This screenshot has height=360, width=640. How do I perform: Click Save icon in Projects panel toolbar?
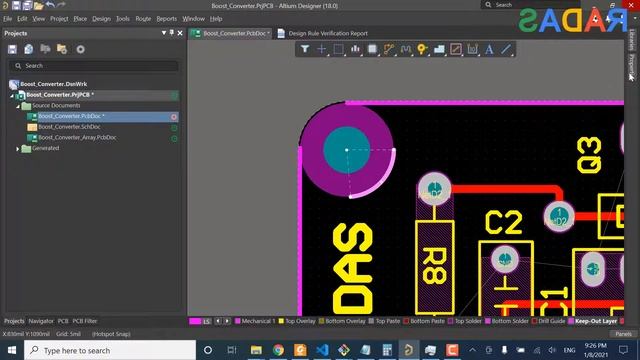point(12,49)
